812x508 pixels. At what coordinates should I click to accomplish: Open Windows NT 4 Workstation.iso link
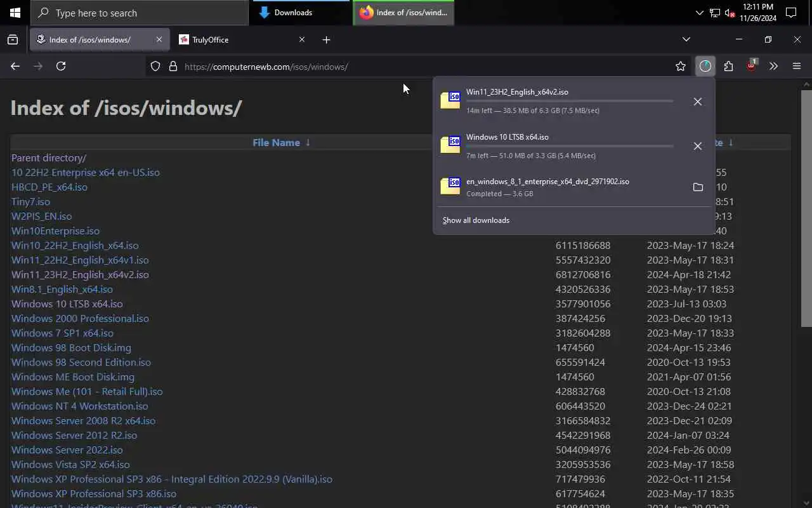(80, 406)
